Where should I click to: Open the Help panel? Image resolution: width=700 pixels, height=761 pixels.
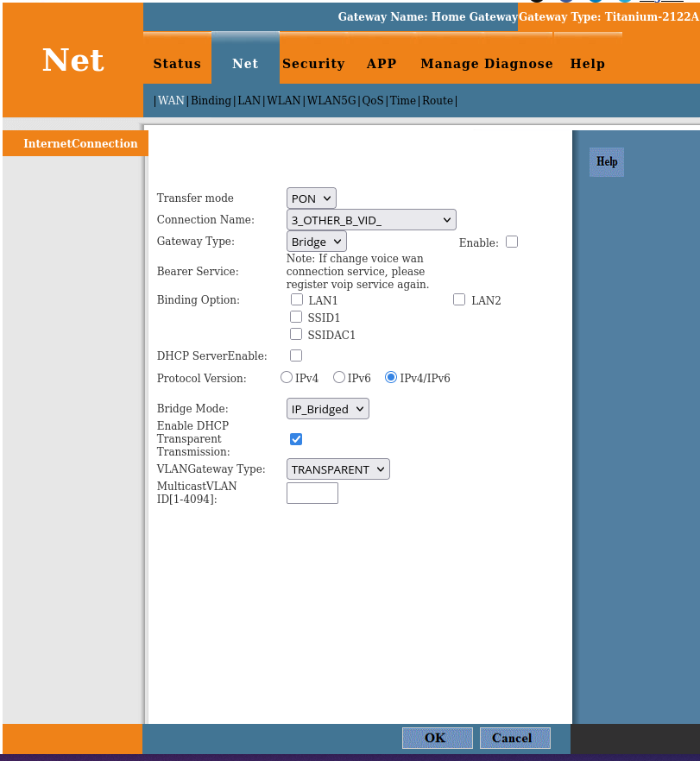tap(606, 162)
